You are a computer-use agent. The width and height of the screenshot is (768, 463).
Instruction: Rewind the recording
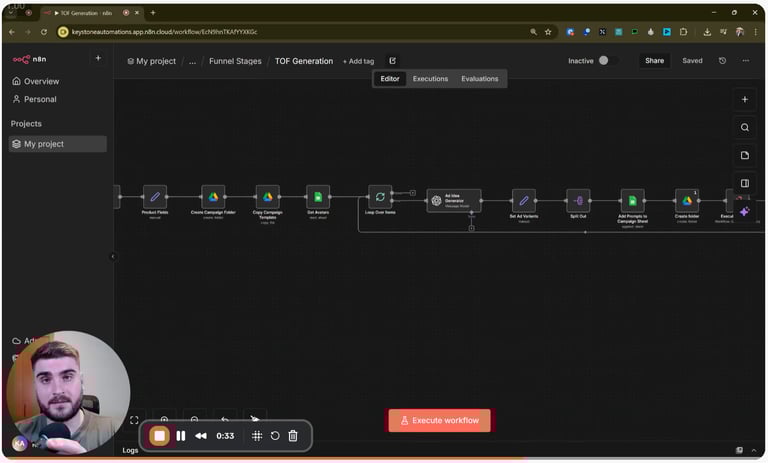click(x=201, y=436)
